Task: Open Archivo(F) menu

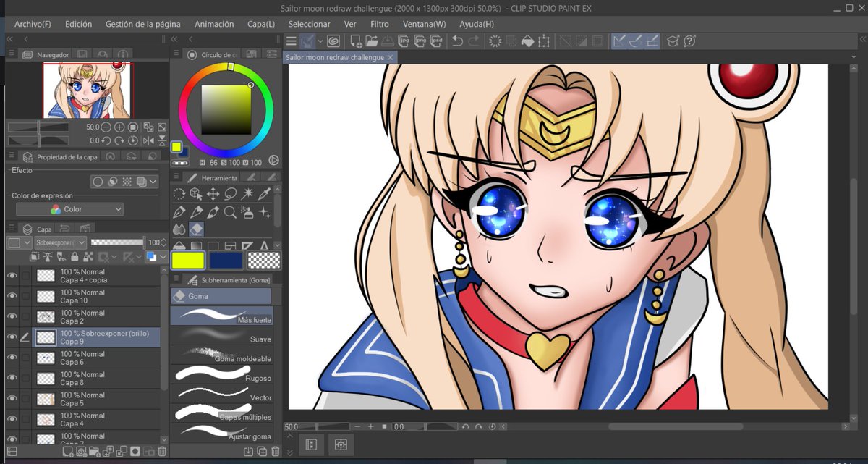Action: coord(33,24)
